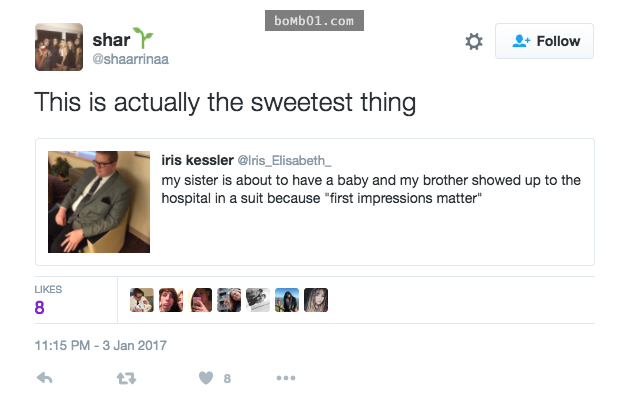Retweet this tweet
This screenshot has height=414, width=630.
pyautogui.click(x=125, y=378)
